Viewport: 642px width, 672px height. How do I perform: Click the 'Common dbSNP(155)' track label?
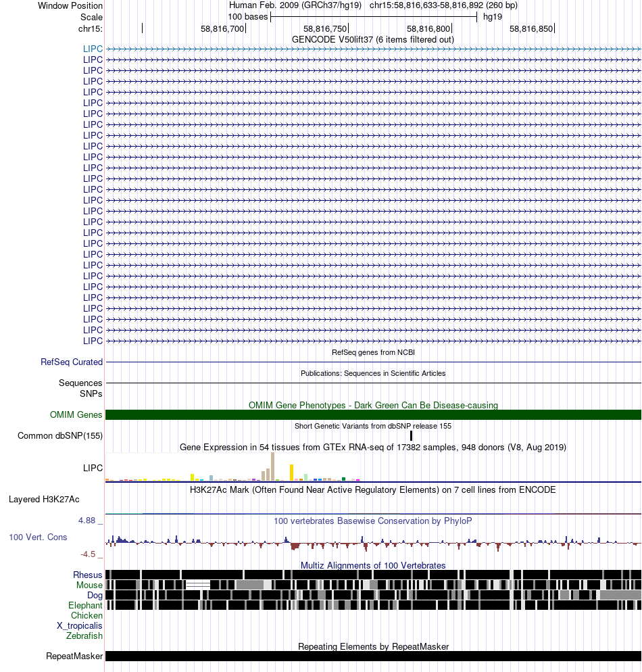60,436
